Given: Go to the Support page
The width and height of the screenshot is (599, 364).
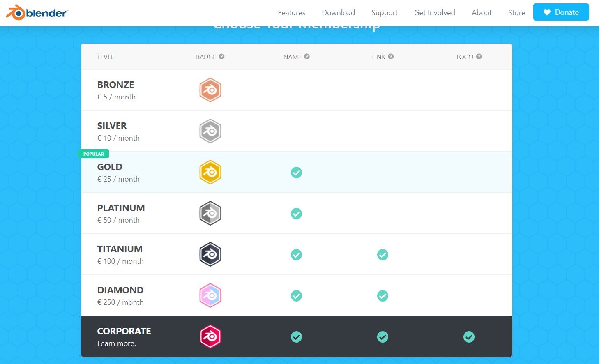Looking at the screenshot, I should pyautogui.click(x=385, y=13).
